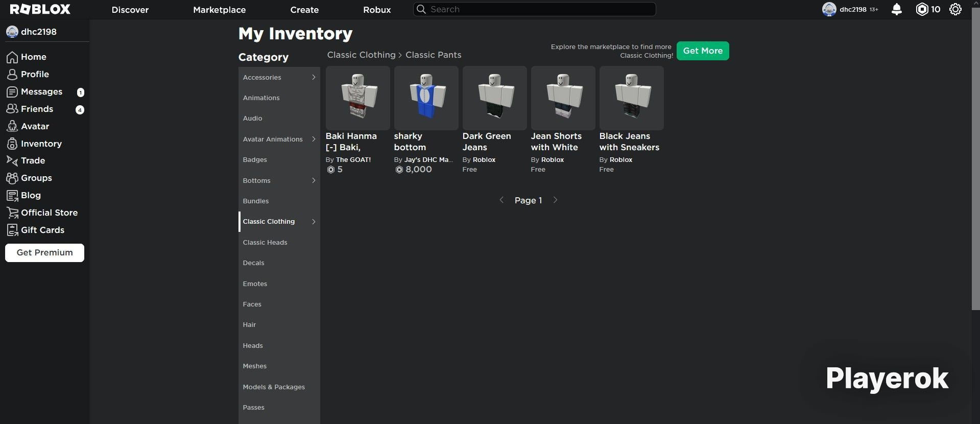
Task: Click the search magnifier icon
Action: pyautogui.click(x=421, y=9)
